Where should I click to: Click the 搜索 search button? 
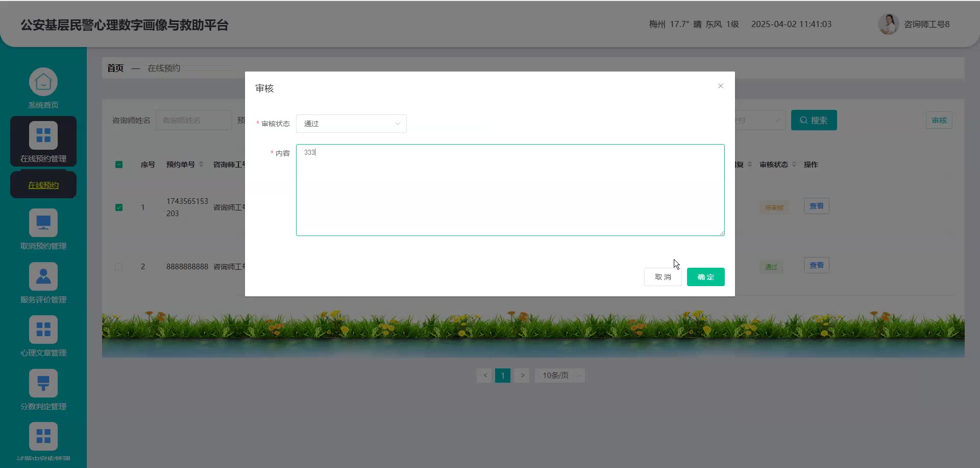[814, 120]
